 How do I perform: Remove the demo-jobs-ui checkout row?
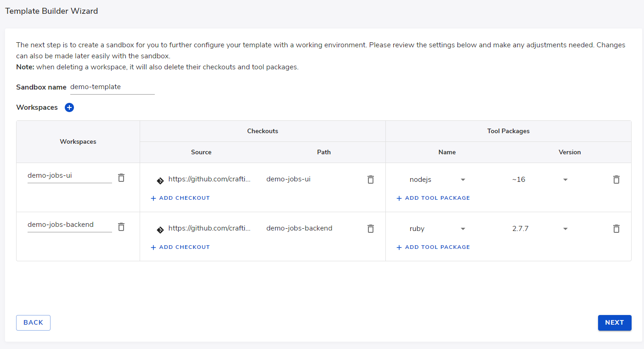point(371,180)
